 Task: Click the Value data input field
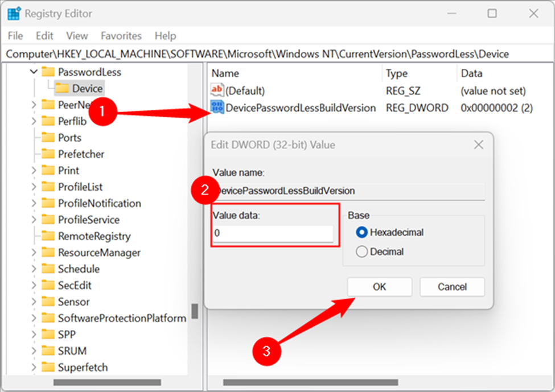pos(273,233)
